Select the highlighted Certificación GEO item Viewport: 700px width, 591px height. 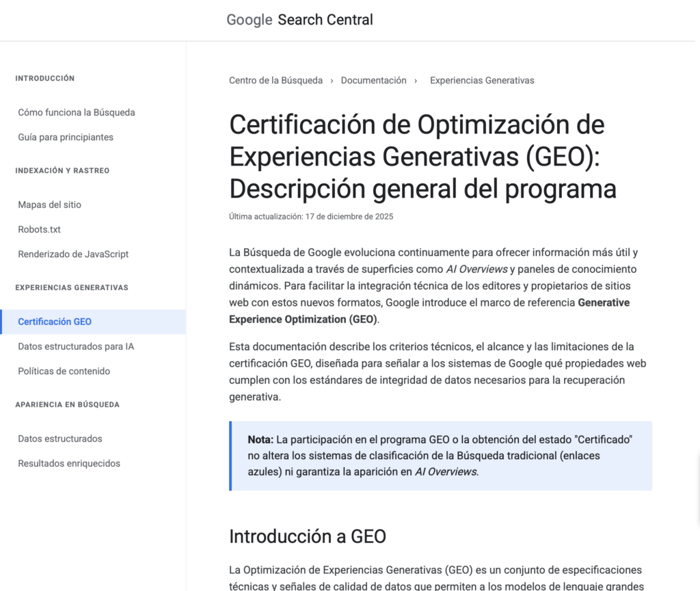[x=55, y=321]
